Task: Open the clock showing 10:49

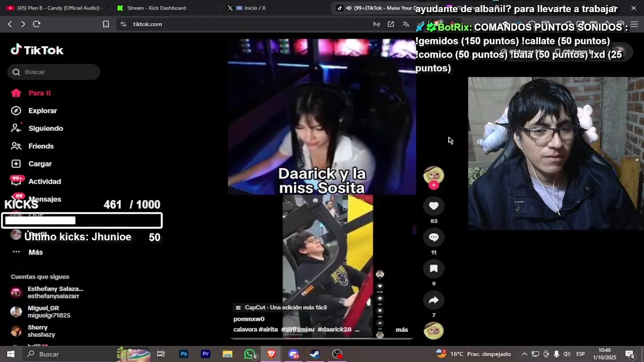Action: click(x=605, y=354)
